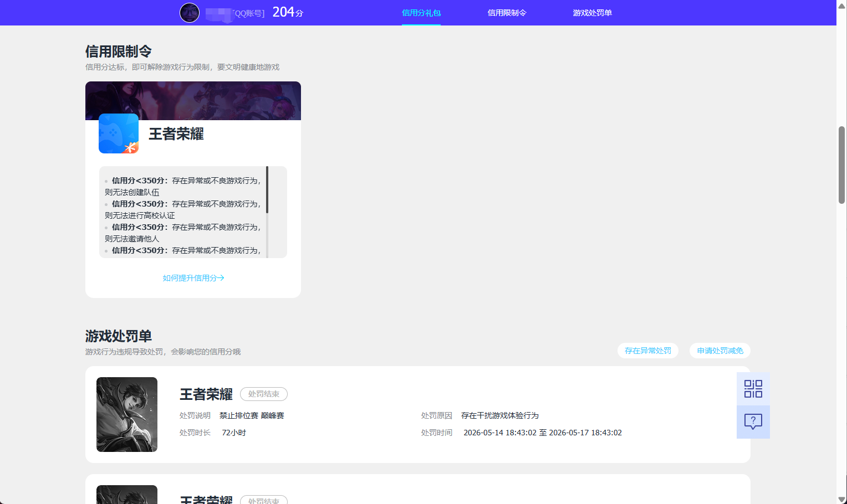Viewport: 847px width, 504px height.
Task: Click the 则无法进行高校认证 restriction text
Action: click(x=140, y=215)
